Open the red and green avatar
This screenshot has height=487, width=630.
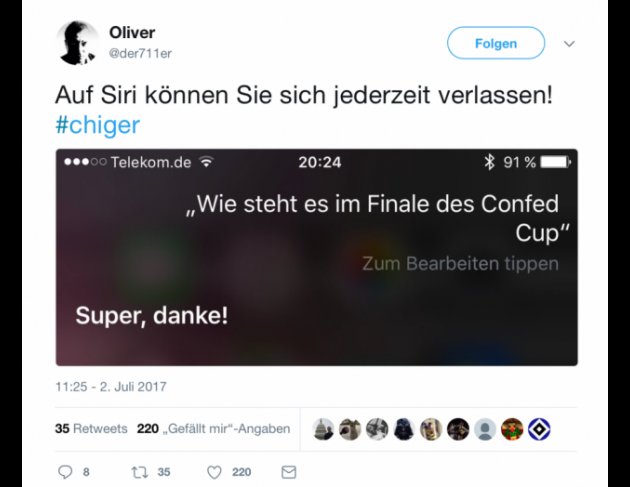tap(512, 429)
